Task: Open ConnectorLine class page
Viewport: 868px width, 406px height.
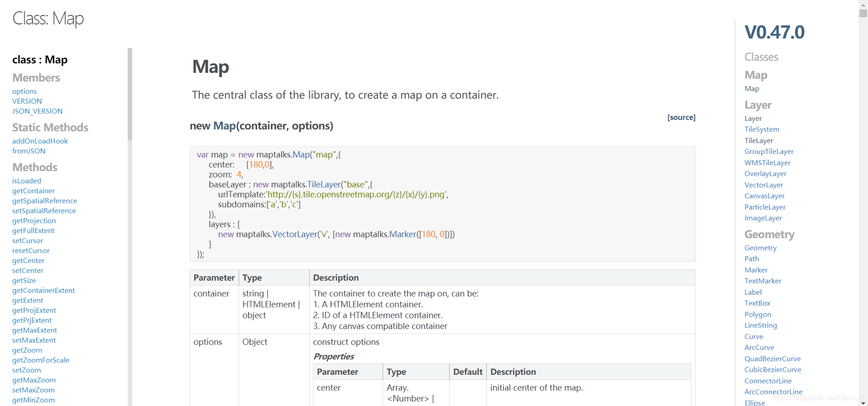Action: (x=768, y=381)
